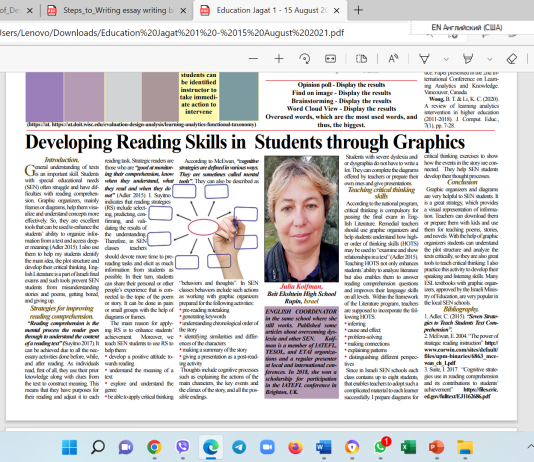The width and height of the screenshot is (534, 462).
Task: Open the page view options
Action: tap(361, 59)
